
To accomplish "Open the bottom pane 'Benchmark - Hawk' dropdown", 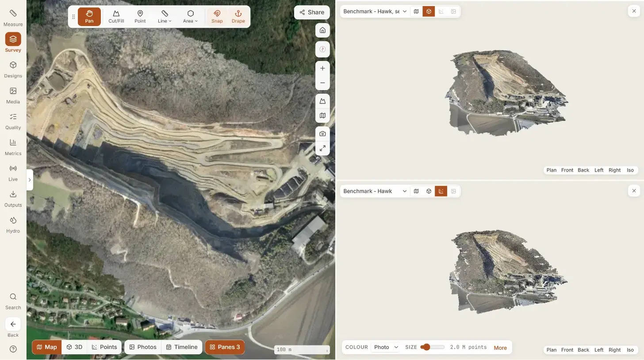I will point(375,191).
